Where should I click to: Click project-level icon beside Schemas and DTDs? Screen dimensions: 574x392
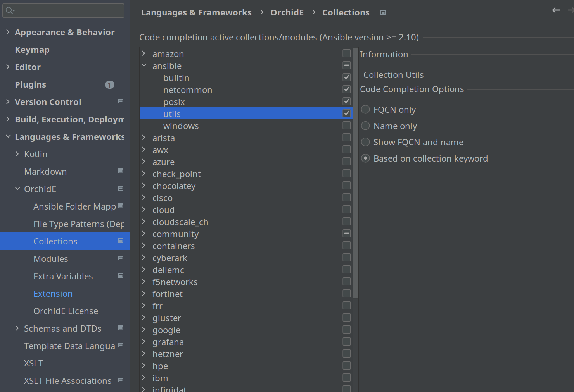tap(121, 328)
